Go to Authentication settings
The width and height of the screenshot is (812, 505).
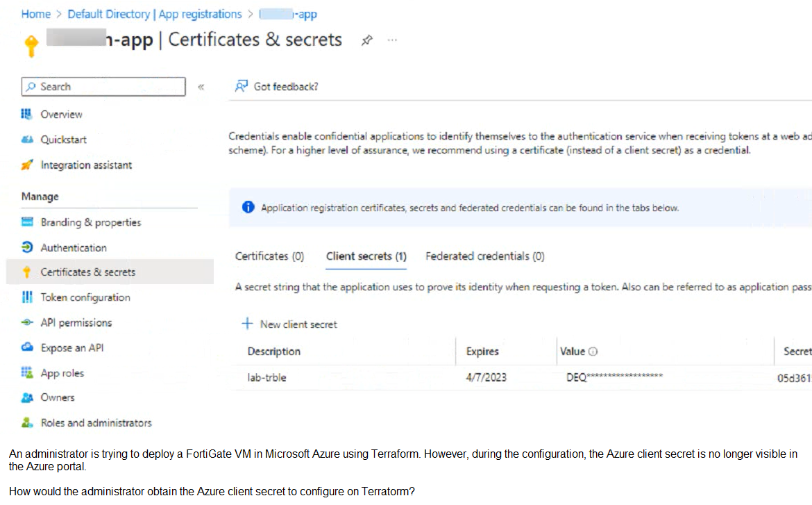coord(74,247)
